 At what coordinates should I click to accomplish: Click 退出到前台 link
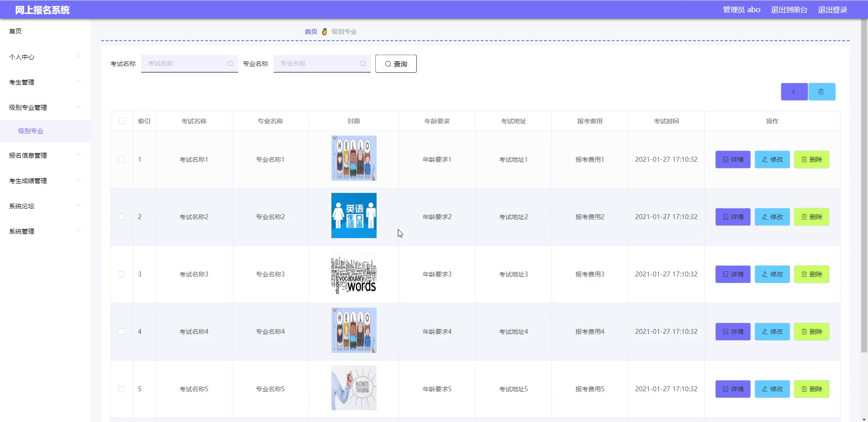point(789,9)
